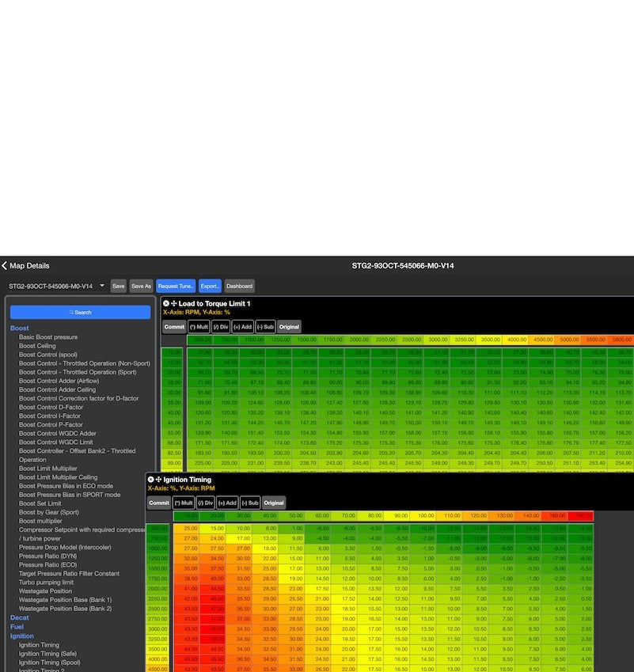Click (-) Sub in Ignition Timing panel
Image resolution: width=634 pixels, height=672 pixels.
[x=250, y=503]
